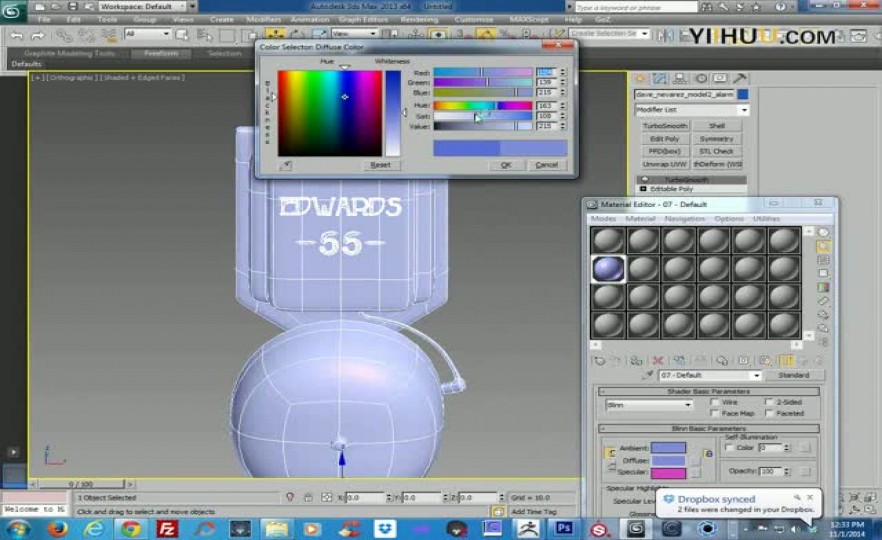882x540 pixels.
Task: Open the Rendering menu
Action: coord(419,20)
